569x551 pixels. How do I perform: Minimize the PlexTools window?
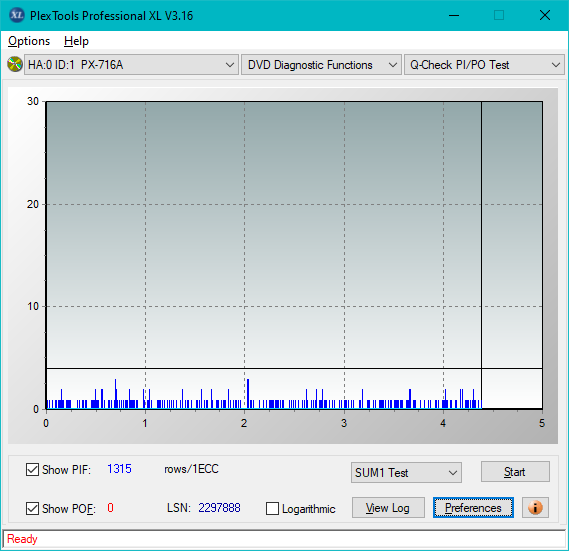click(454, 15)
